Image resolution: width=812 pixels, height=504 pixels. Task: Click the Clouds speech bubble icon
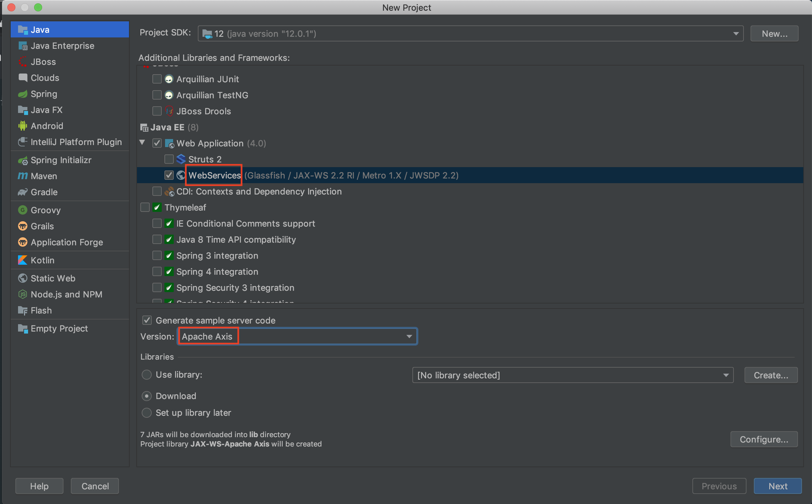(x=23, y=78)
